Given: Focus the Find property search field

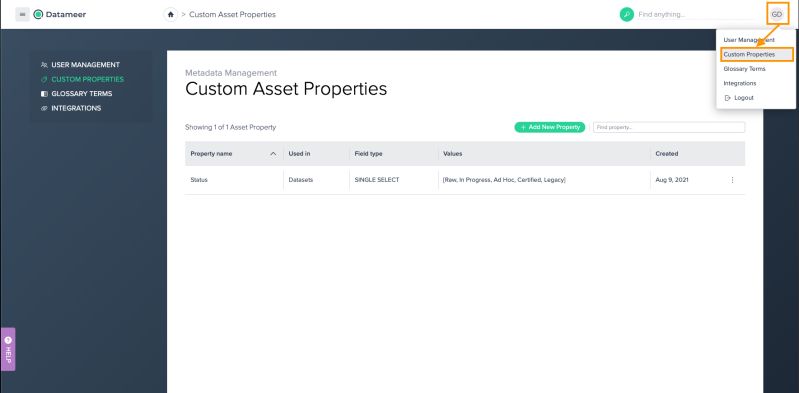Looking at the screenshot, I should click(x=669, y=127).
